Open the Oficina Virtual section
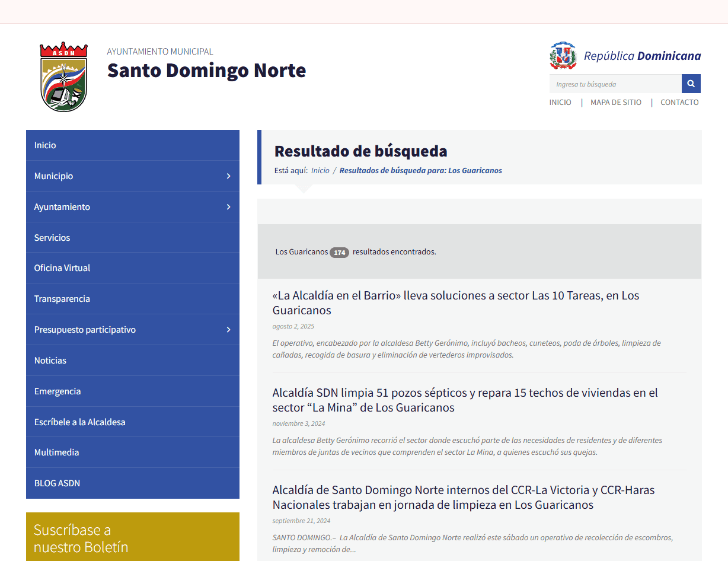This screenshot has height=561, width=728. 62,267
